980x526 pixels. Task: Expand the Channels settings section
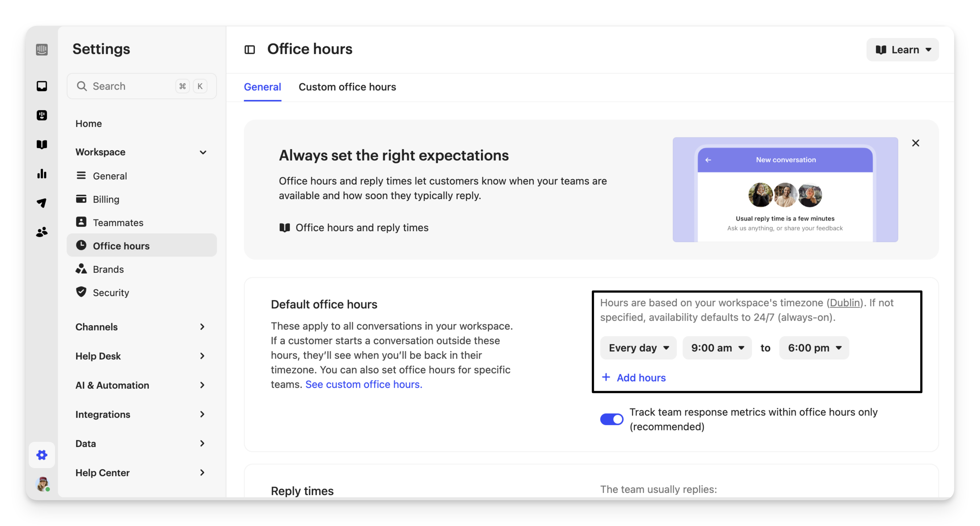pyautogui.click(x=141, y=327)
